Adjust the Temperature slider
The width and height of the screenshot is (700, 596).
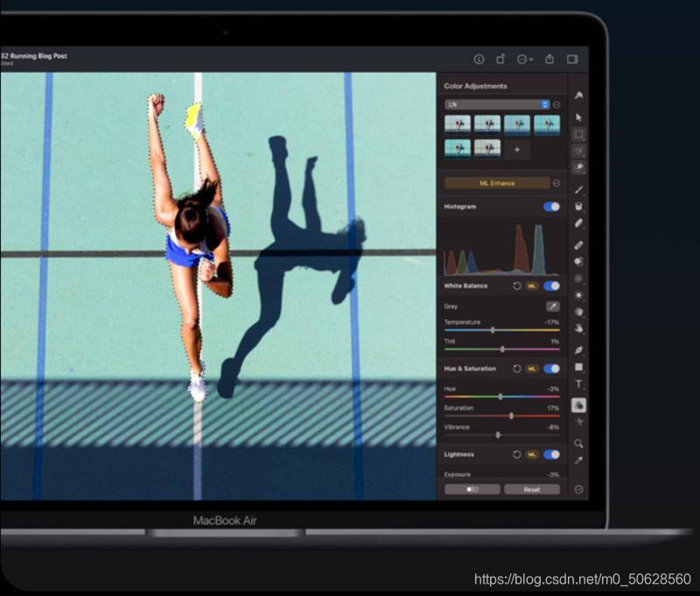click(x=501, y=330)
